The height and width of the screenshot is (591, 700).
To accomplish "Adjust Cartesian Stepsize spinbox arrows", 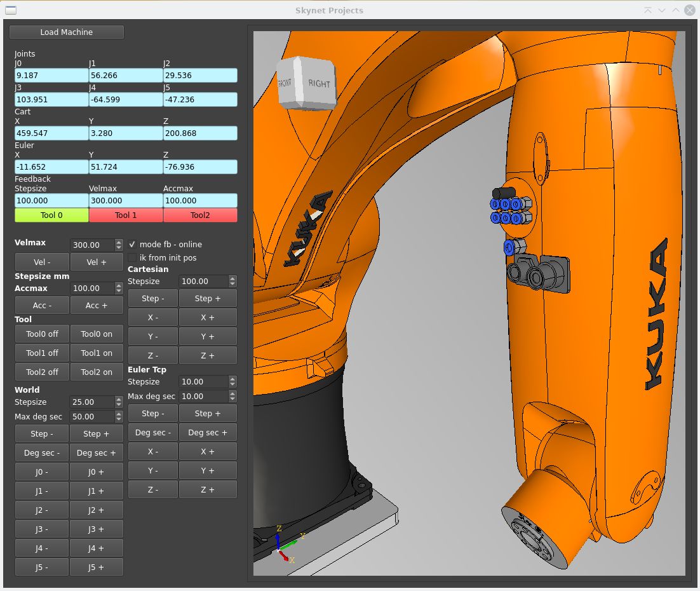I will pos(232,282).
